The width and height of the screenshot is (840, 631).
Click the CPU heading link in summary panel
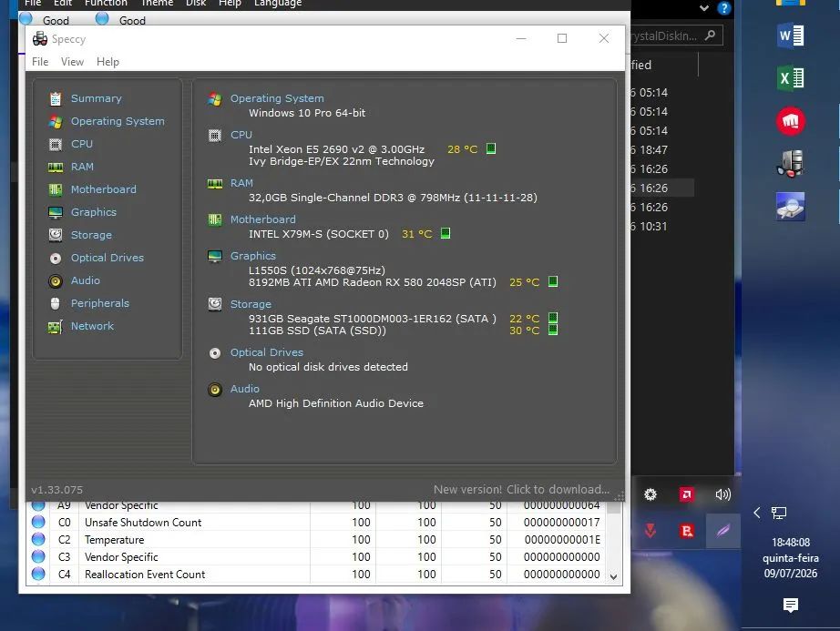(241, 135)
